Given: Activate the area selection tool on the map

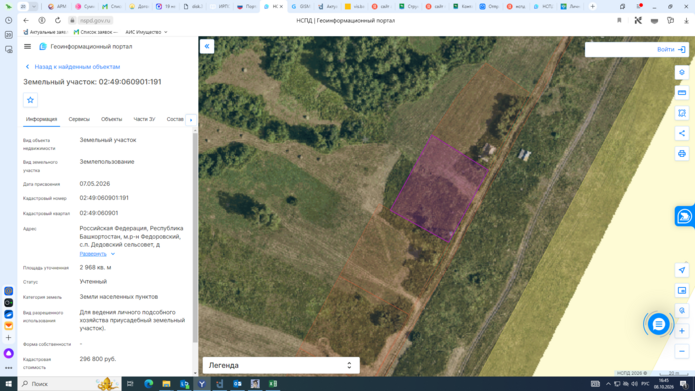Looking at the screenshot, I should [x=682, y=113].
